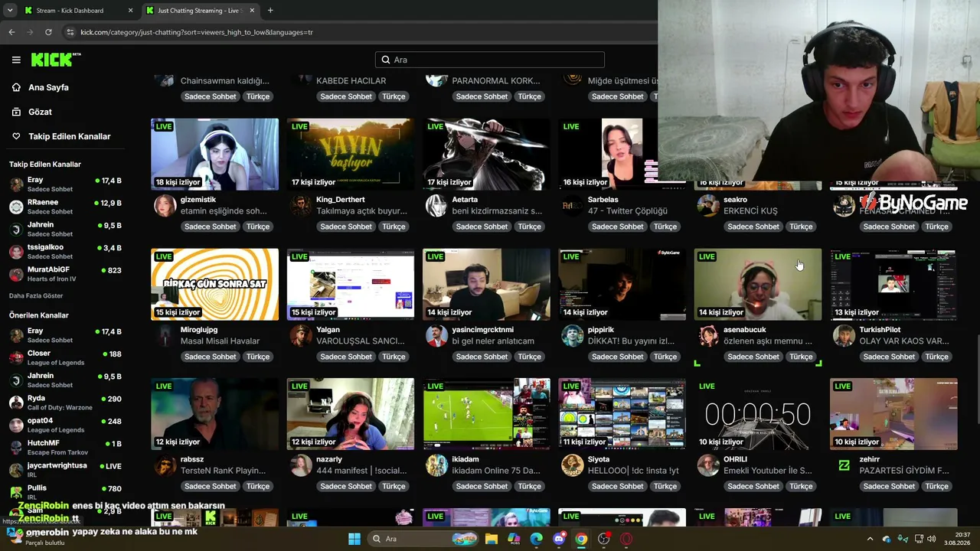The width and height of the screenshot is (980, 551).
Task: Click Sadece Sohbet tag under gizemistik
Action: pyautogui.click(x=211, y=227)
